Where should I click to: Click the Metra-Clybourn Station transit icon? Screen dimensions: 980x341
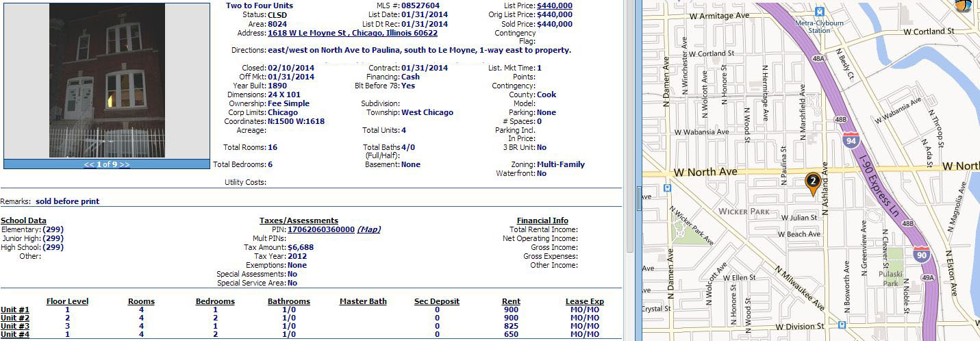(x=819, y=11)
